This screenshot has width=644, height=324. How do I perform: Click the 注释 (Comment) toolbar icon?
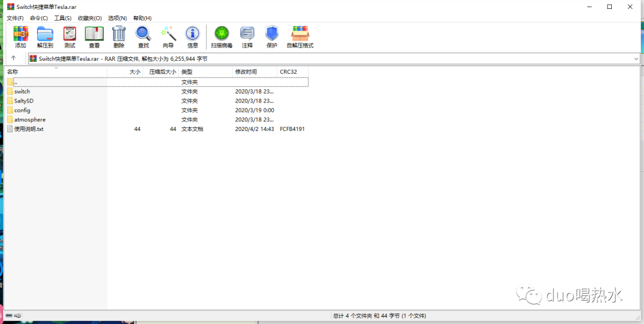[x=247, y=33]
